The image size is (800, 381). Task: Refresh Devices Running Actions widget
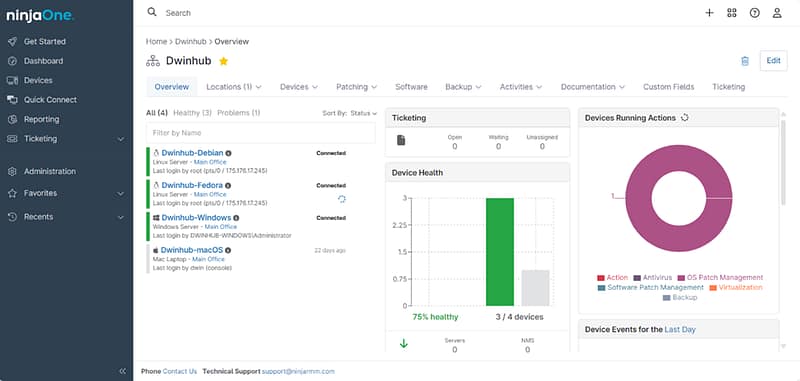point(685,118)
